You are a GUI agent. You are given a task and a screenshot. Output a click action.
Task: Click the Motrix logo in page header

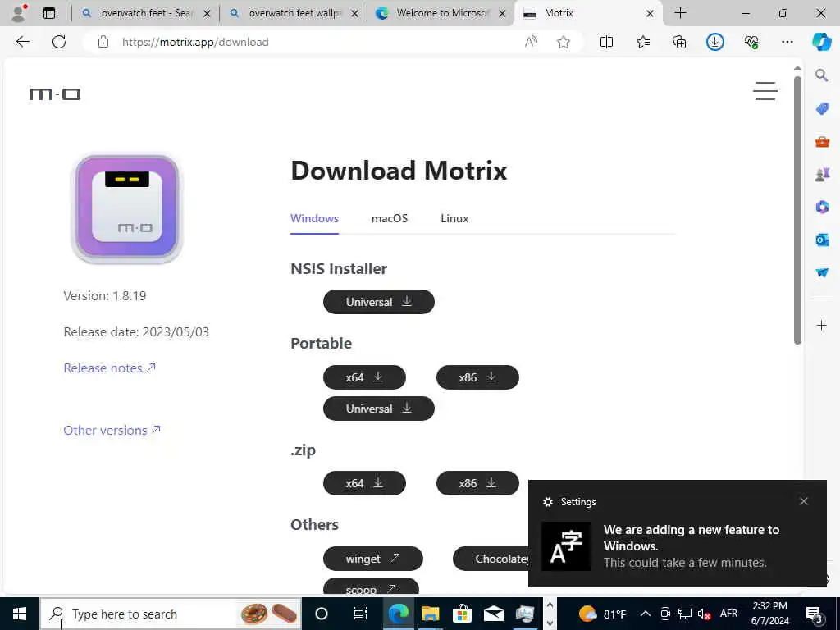click(x=55, y=95)
